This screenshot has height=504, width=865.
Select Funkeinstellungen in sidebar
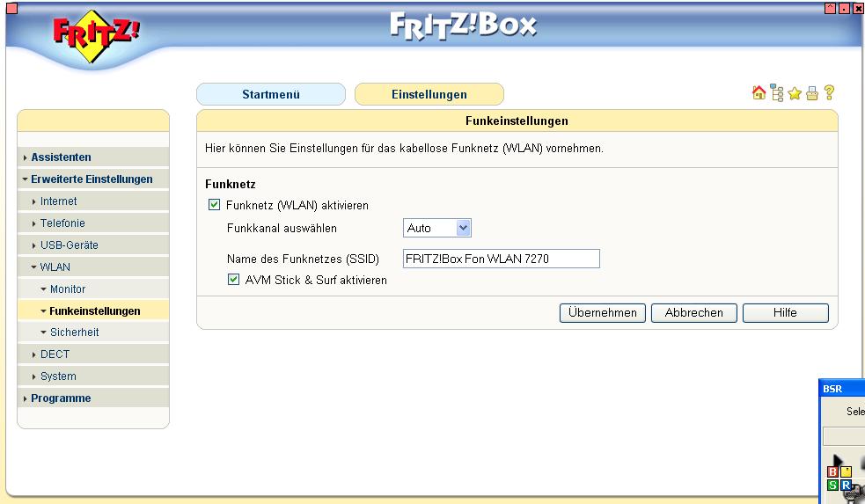pos(93,310)
